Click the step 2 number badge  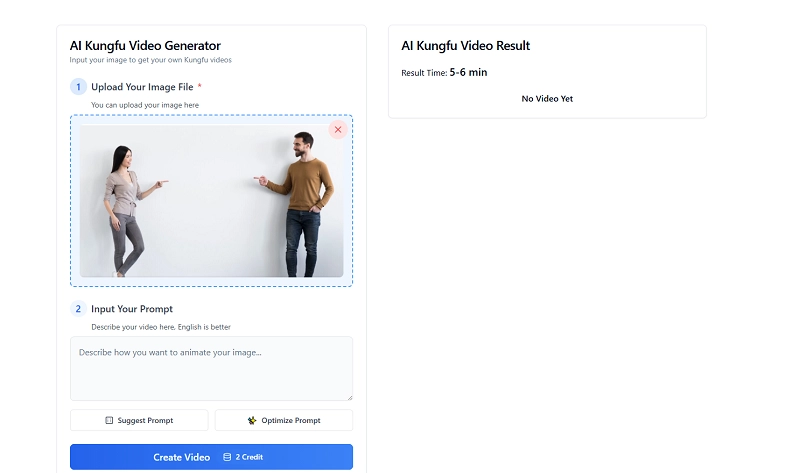click(78, 309)
